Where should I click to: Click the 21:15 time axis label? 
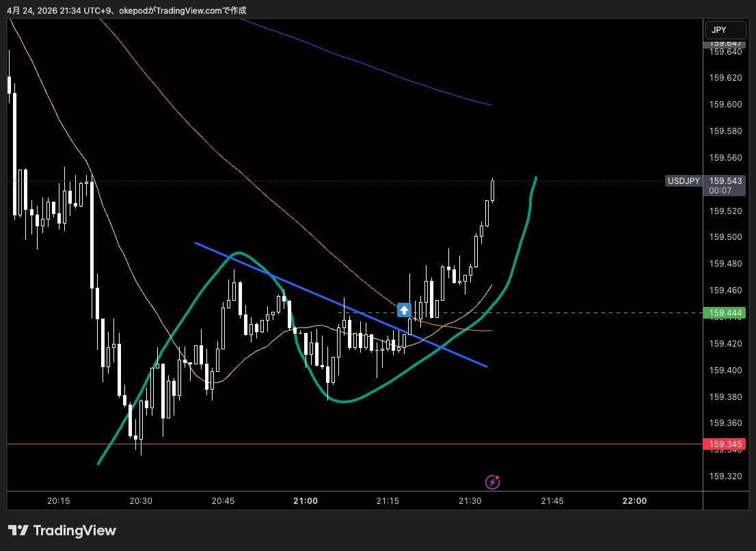[388, 501]
